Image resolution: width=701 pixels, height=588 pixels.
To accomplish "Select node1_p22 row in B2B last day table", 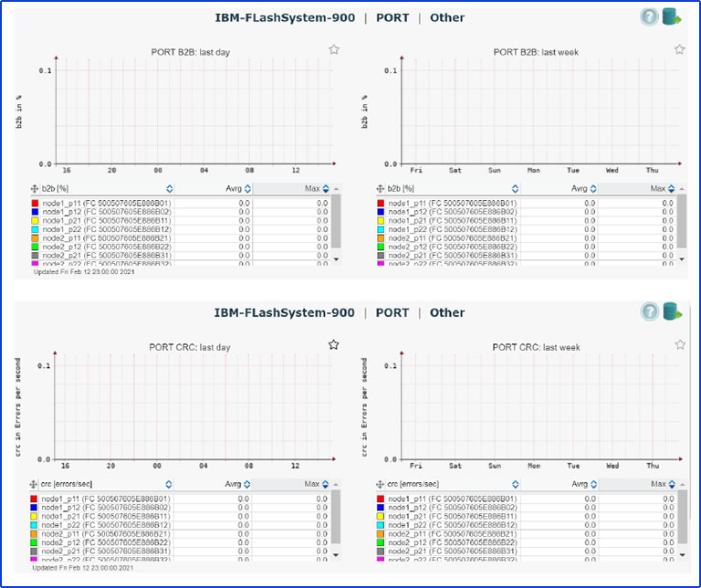I will (x=181, y=229).
